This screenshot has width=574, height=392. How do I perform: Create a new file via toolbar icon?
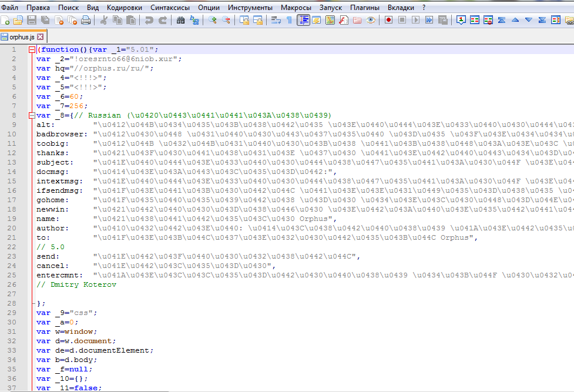click(6, 21)
